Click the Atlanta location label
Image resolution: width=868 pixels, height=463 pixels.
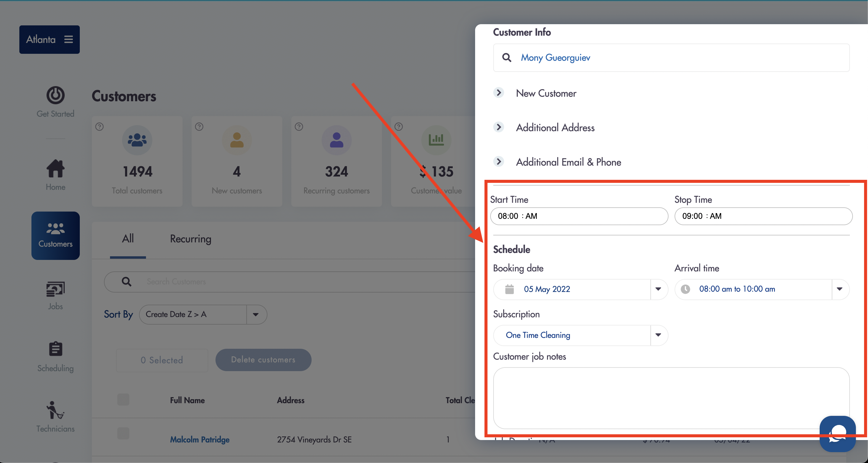[x=41, y=39]
